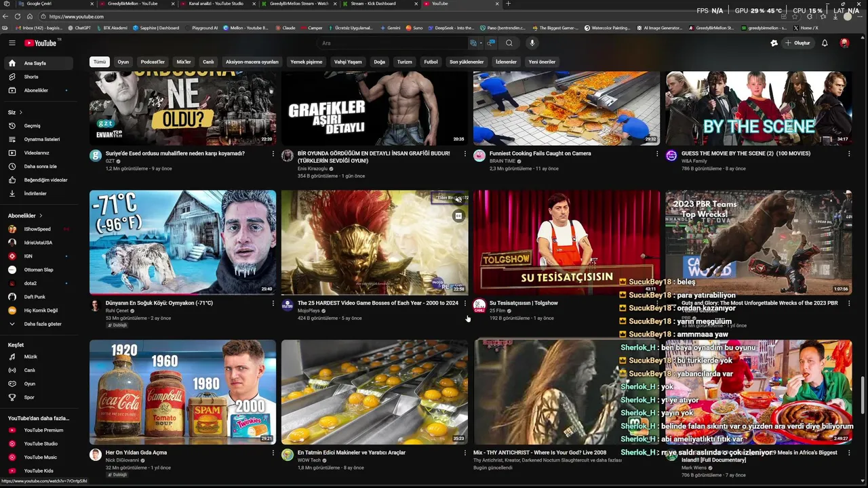Open Su Tesisatçısısın Tolgshow title

pos(524,303)
